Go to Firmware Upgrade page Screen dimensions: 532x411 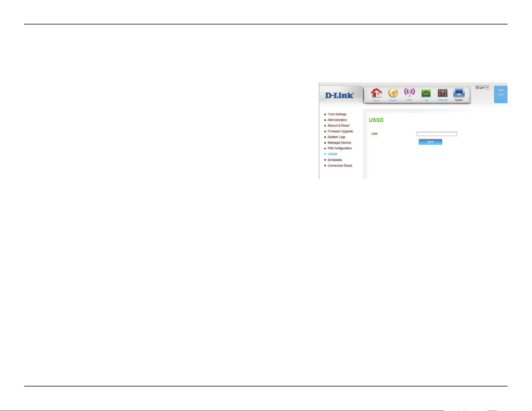[340, 131]
